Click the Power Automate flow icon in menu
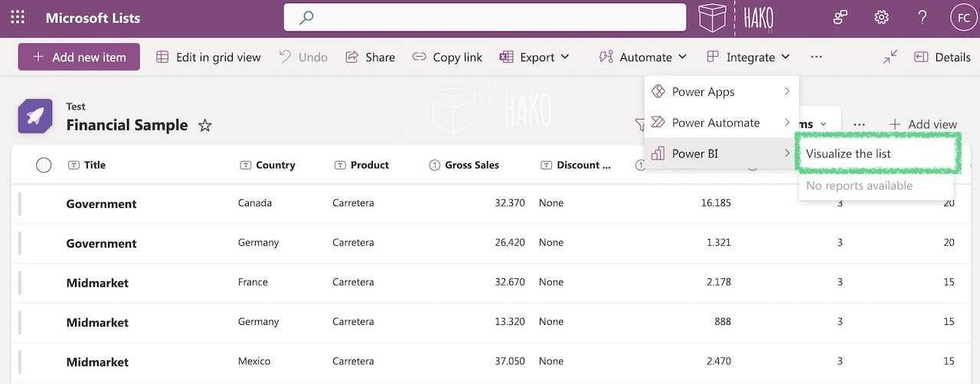 658,123
